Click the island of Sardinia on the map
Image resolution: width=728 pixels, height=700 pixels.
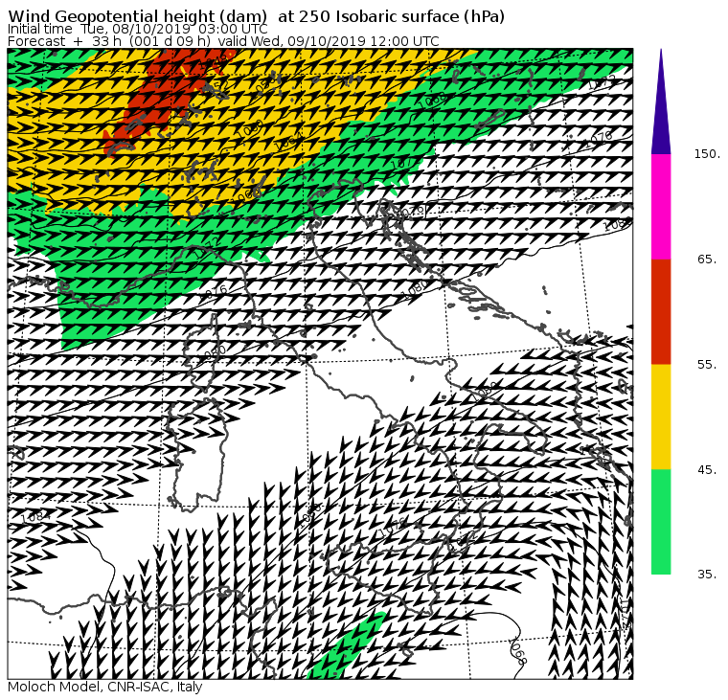click(x=197, y=455)
